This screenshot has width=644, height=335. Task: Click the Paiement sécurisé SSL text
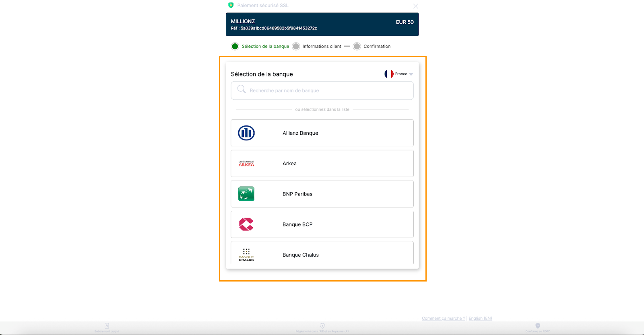(263, 6)
